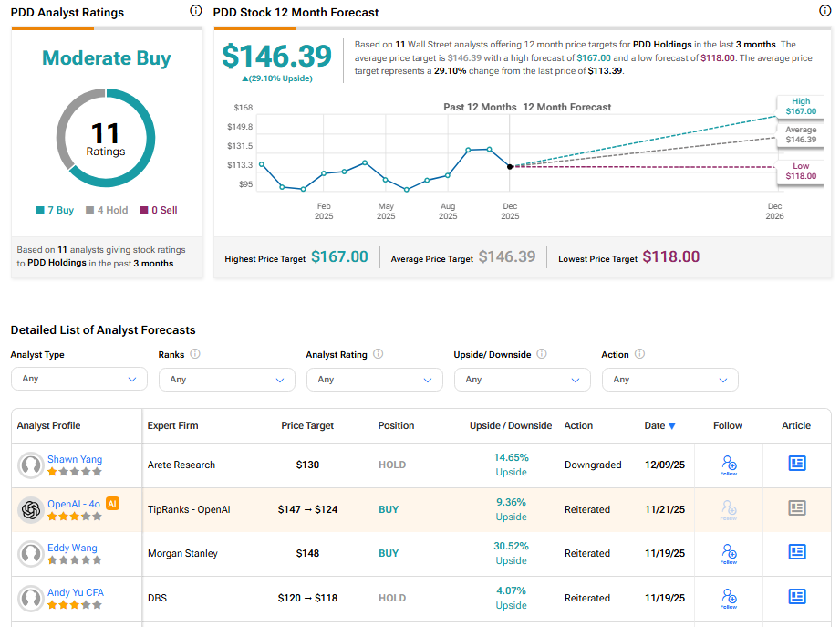The width and height of the screenshot is (840, 627).
Task: Sort table by Date column
Action: [659, 425]
